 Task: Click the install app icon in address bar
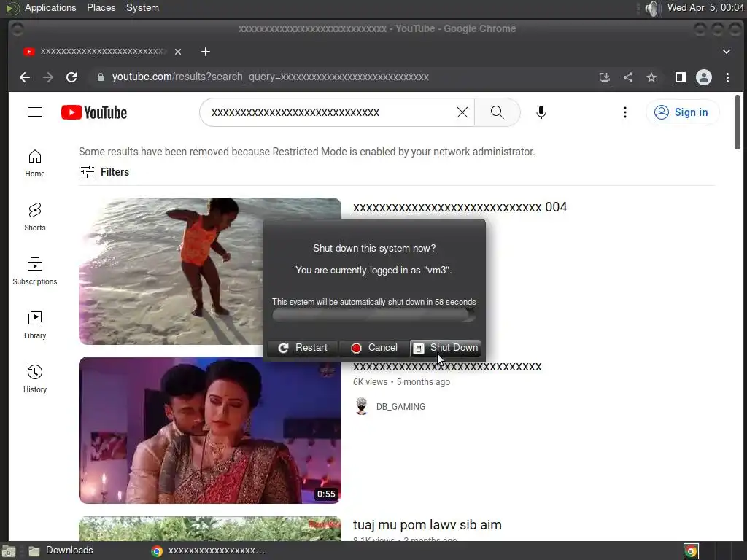(605, 77)
